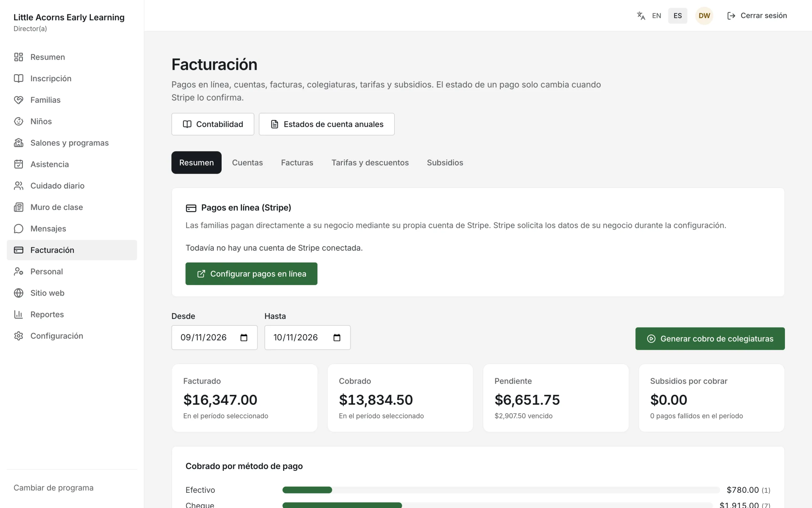Click Configurar pagos en línea
The width and height of the screenshot is (812, 508).
click(251, 274)
